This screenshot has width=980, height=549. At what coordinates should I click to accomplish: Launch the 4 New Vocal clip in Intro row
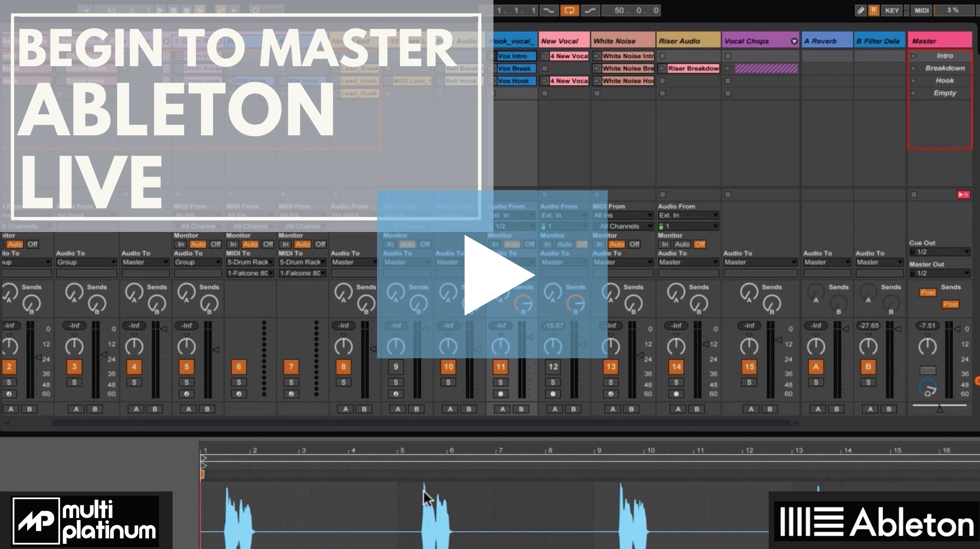coord(545,56)
